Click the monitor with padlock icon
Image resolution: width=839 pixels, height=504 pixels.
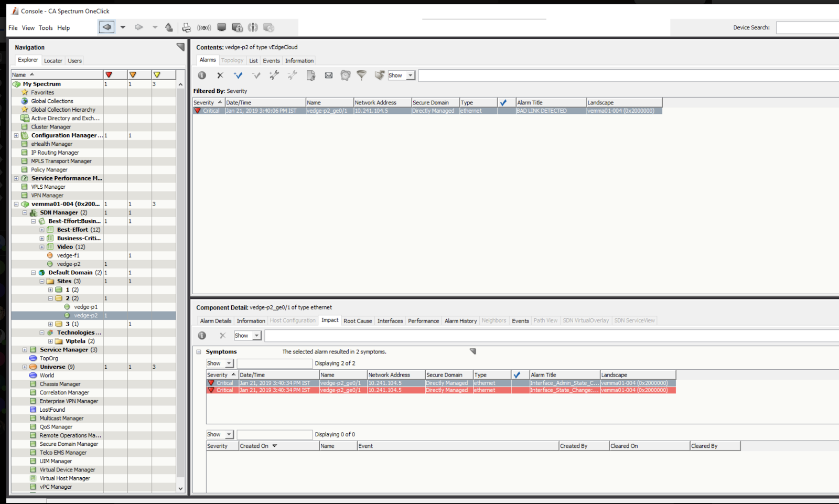[238, 27]
